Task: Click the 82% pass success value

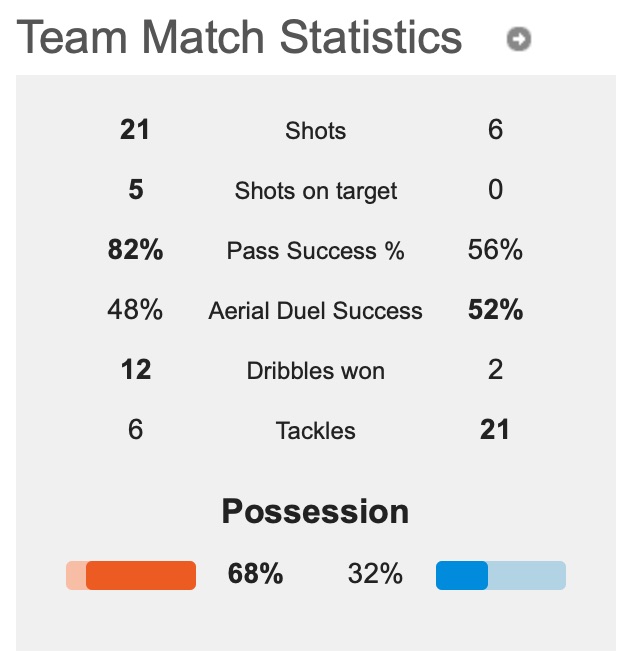Action: pyautogui.click(x=135, y=249)
